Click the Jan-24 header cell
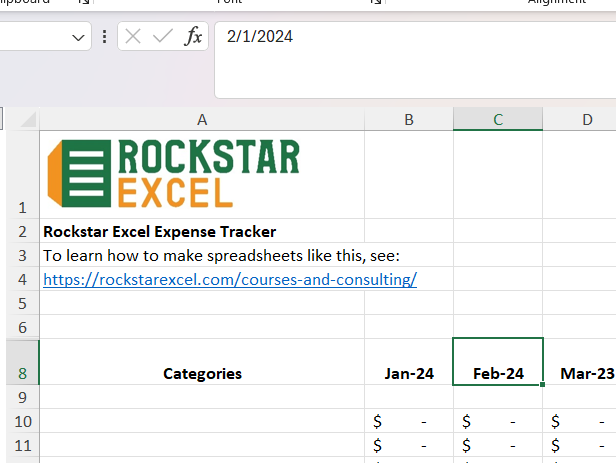Screen dimensions: 616x463 coord(408,374)
